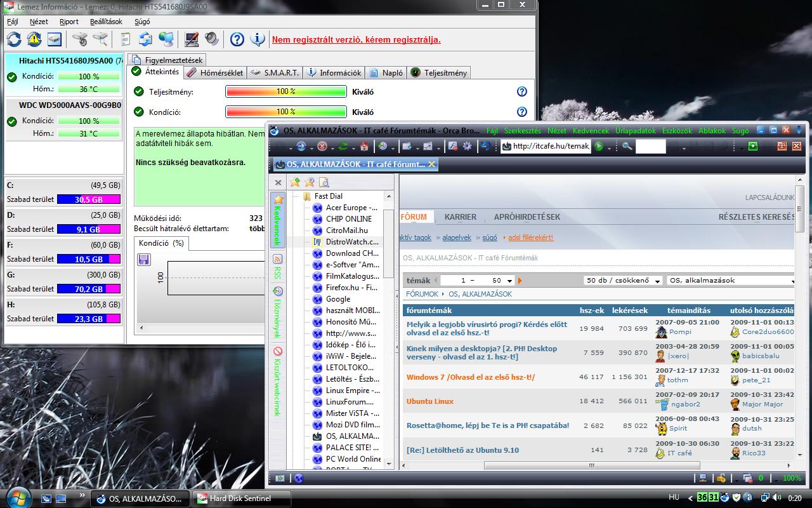Click the green reload icon in Orca Browser

[x=343, y=147]
